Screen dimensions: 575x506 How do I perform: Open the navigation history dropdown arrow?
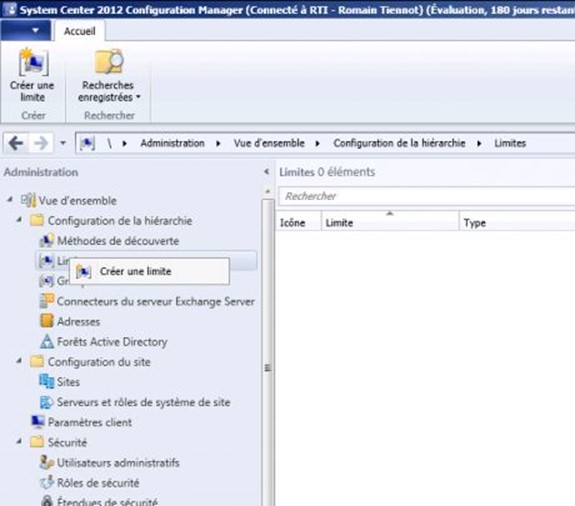click(x=63, y=143)
